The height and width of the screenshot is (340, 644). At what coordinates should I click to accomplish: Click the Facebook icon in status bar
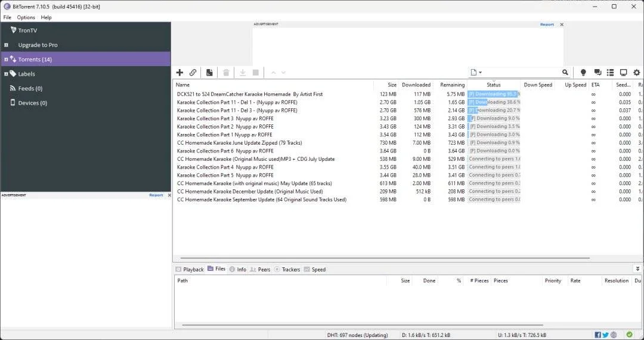[598, 335]
